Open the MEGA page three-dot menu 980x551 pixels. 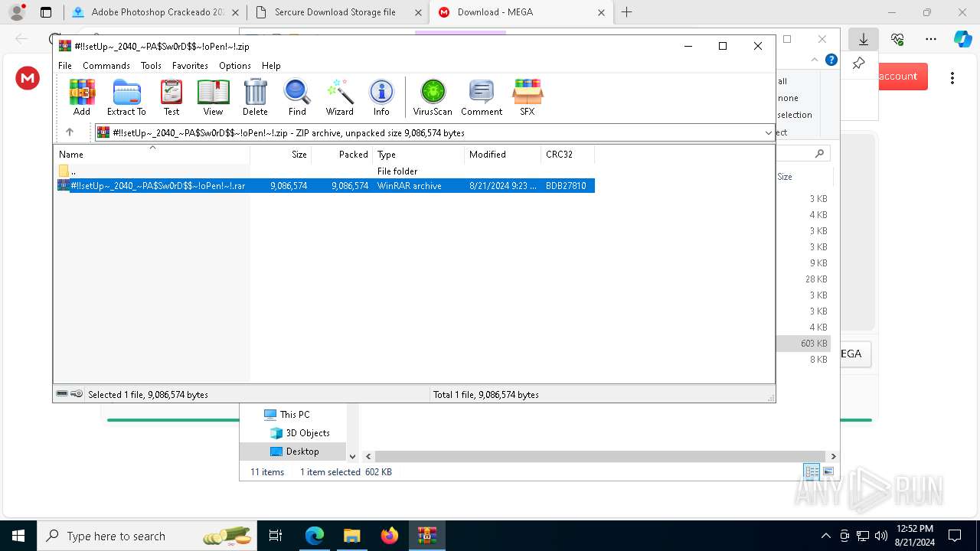(x=952, y=77)
